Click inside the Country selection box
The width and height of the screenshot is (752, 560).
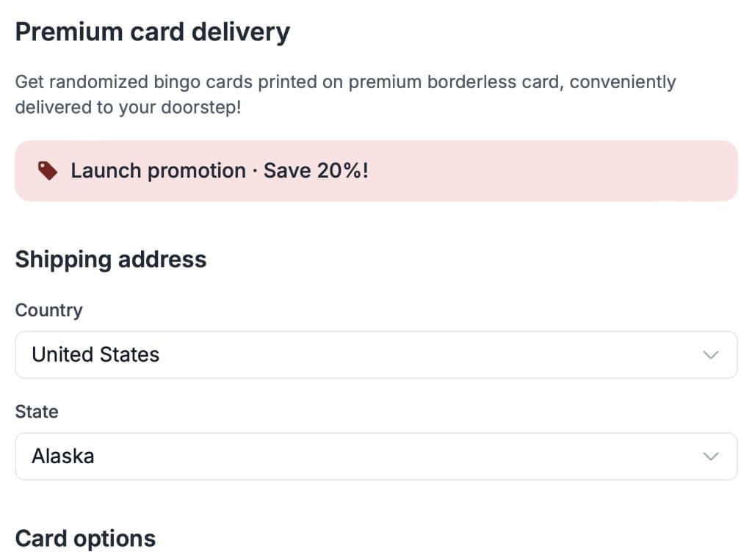(294, 354)
